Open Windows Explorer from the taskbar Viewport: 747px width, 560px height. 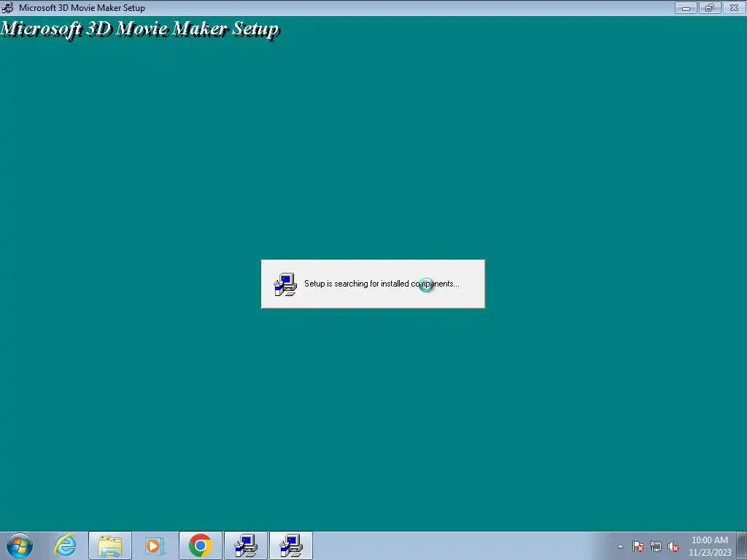pyautogui.click(x=110, y=545)
